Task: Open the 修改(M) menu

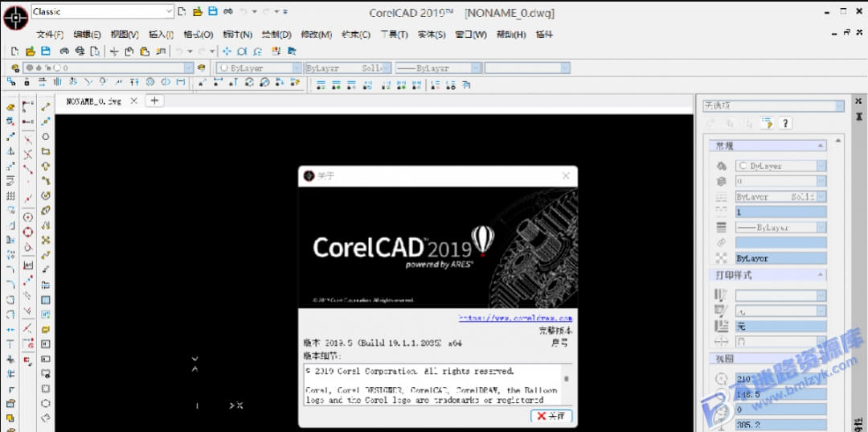Action: click(316, 35)
